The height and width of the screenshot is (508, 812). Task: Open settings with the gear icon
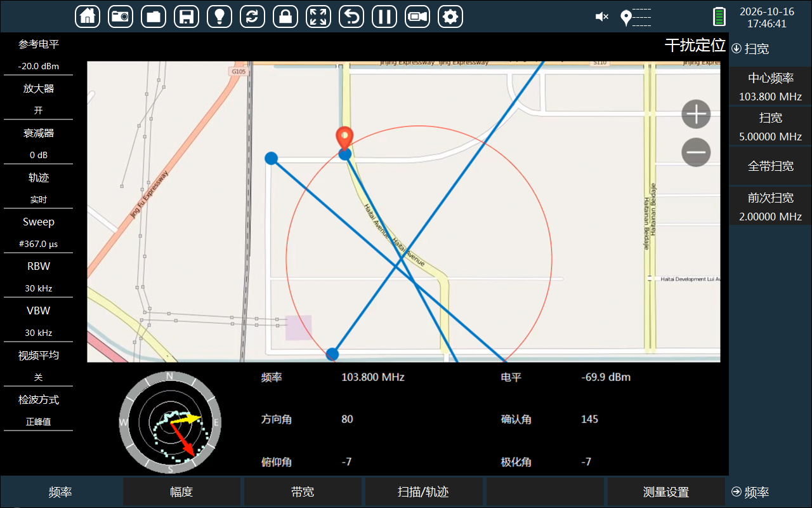tap(450, 17)
